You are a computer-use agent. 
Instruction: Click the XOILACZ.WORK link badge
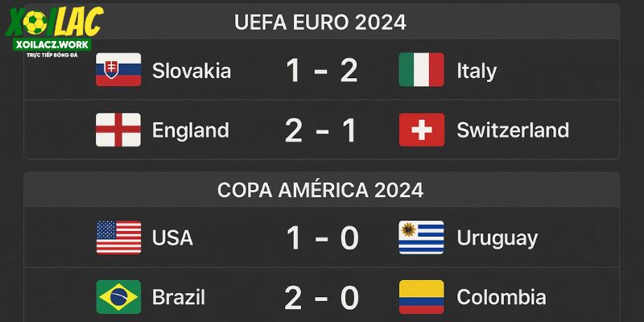[x=52, y=44]
